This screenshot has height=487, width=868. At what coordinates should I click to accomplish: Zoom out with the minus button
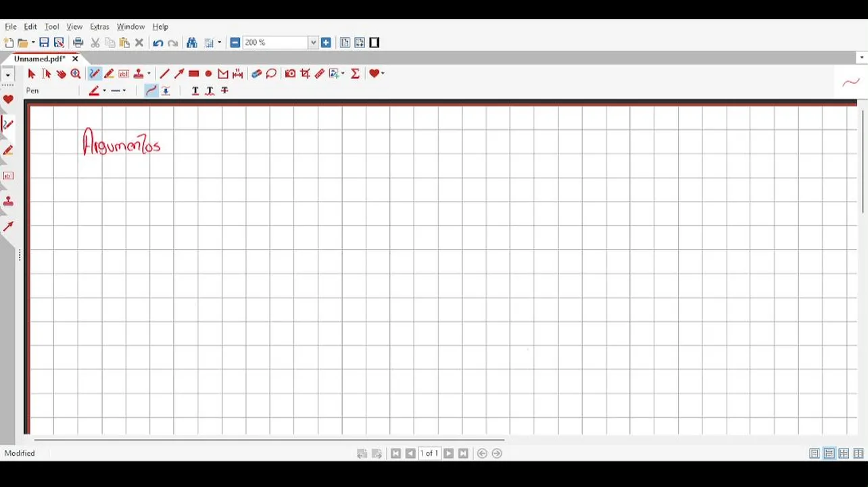click(x=235, y=43)
